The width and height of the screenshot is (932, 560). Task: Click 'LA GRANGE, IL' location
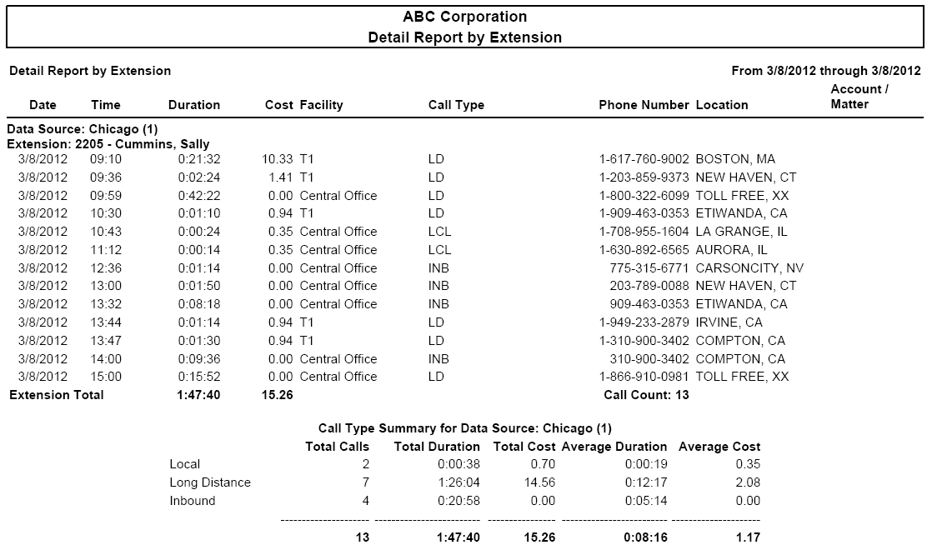click(741, 232)
